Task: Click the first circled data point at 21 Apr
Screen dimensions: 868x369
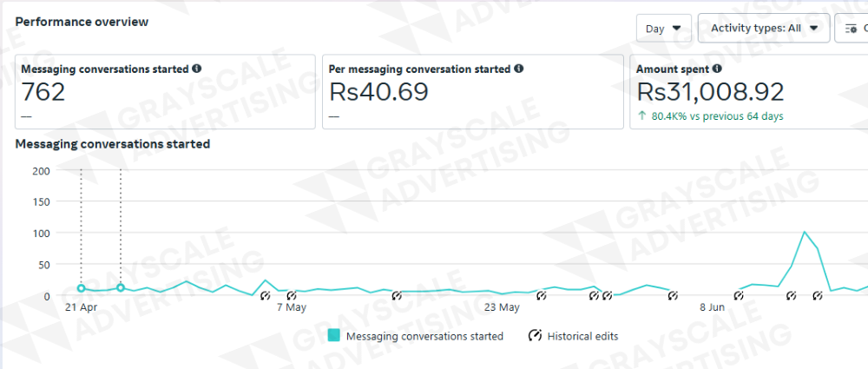Action: coord(81,288)
